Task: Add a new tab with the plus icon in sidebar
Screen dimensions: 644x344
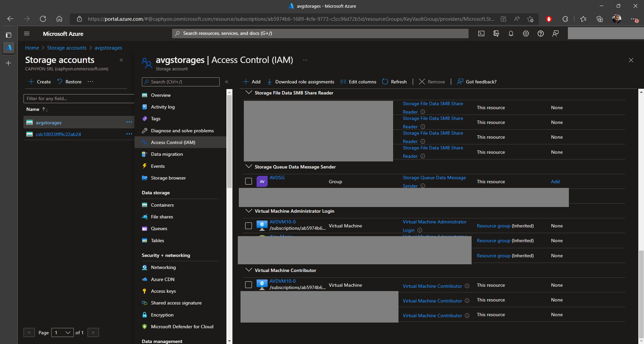Action: pos(8,63)
